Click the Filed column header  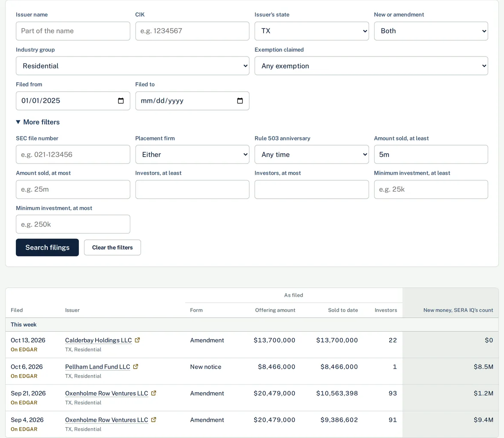[17, 310]
